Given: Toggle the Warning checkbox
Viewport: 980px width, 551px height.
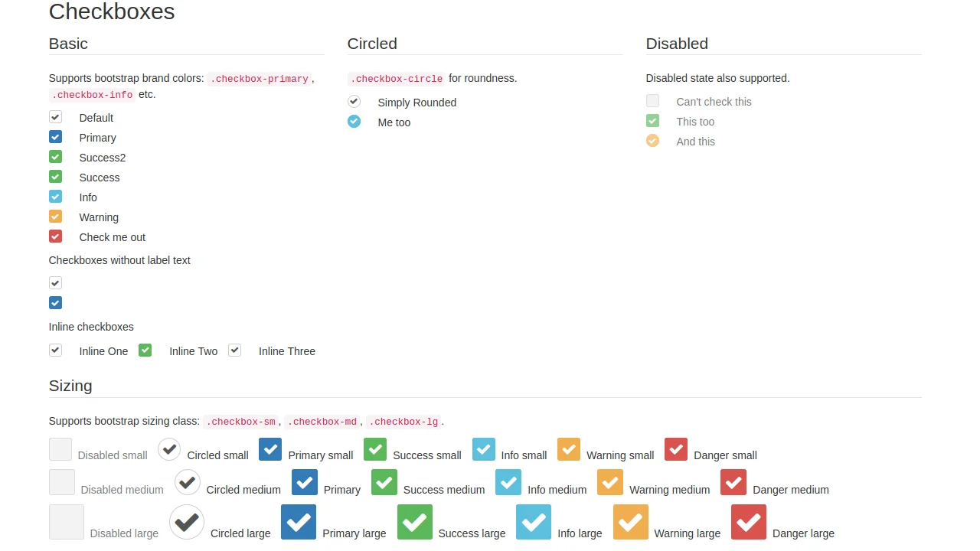Looking at the screenshot, I should tap(55, 217).
